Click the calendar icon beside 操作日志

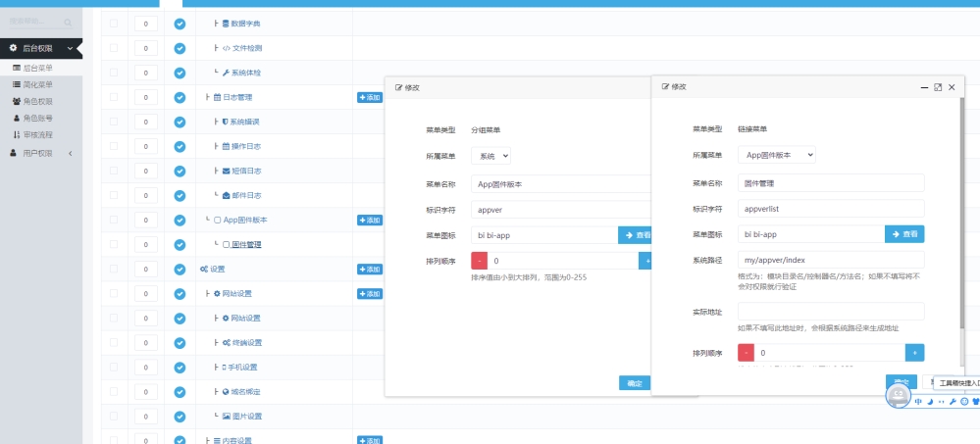point(227,146)
